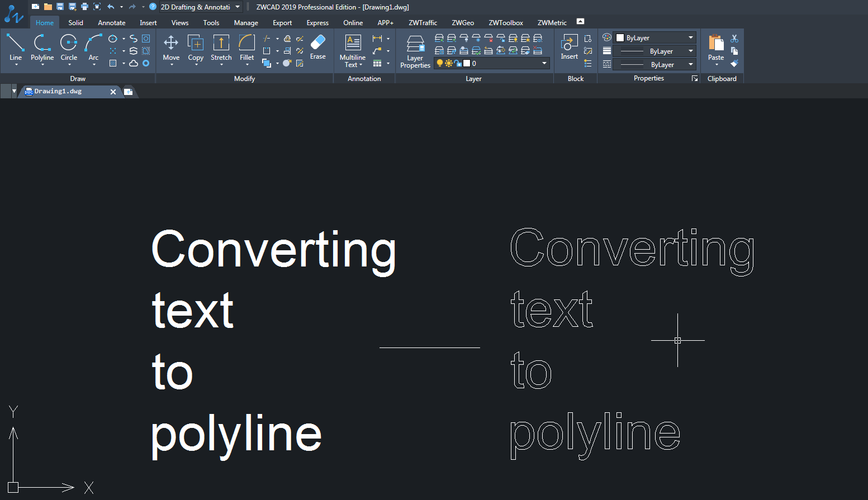Image resolution: width=868 pixels, height=500 pixels.
Task: Select the Trim tool in Modify panel
Action: [267, 39]
